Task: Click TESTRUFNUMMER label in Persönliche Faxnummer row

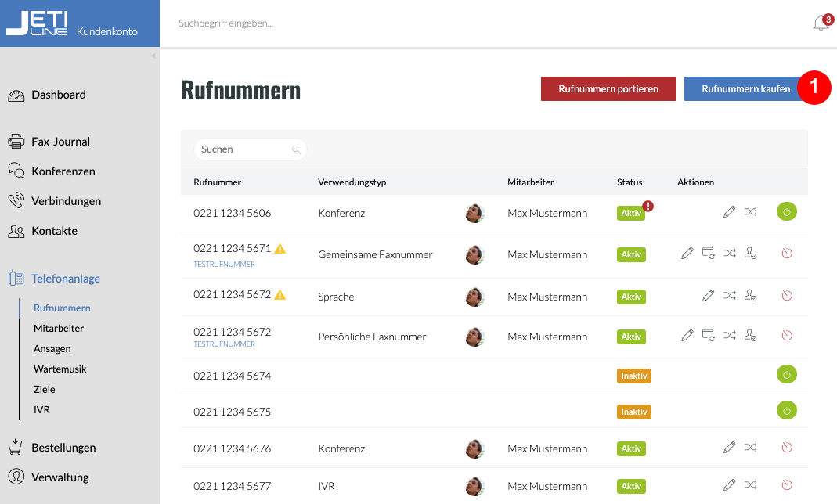Action: (x=224, y=344)
